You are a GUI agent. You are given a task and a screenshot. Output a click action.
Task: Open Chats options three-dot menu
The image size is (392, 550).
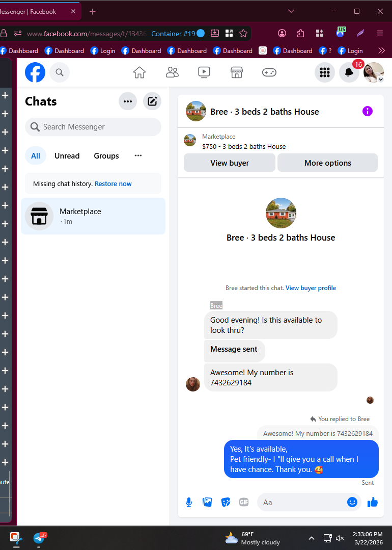(128, 101)
